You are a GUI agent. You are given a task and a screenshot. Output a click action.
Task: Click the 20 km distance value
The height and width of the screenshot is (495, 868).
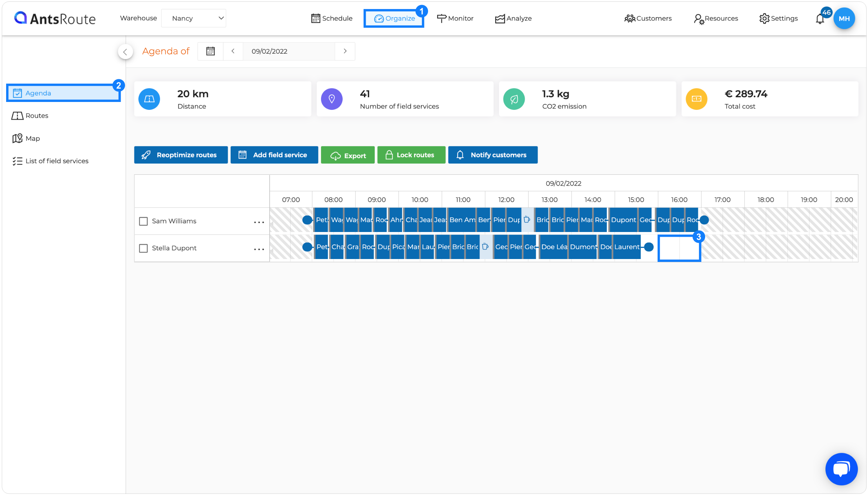[193, 94]
